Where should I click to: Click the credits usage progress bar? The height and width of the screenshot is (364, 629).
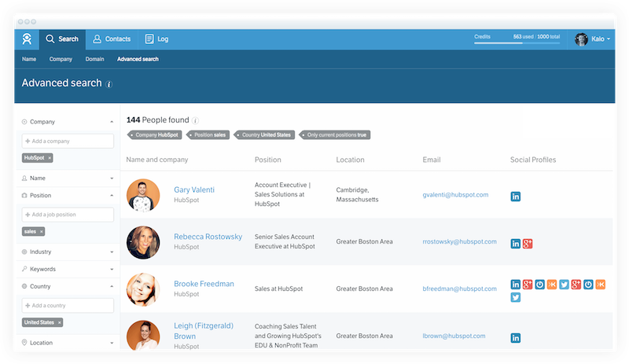pyautogui.click(x=517, y=43)
